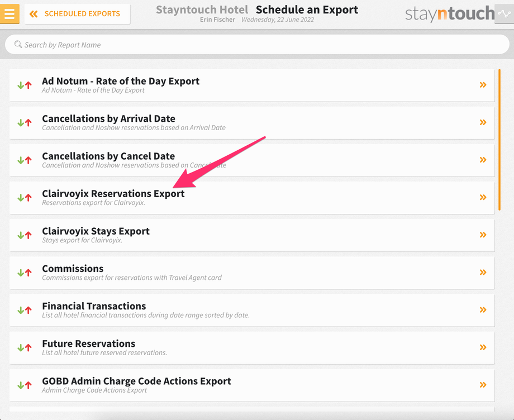Select Cancellations by Arrival Date title

(108, 118)
